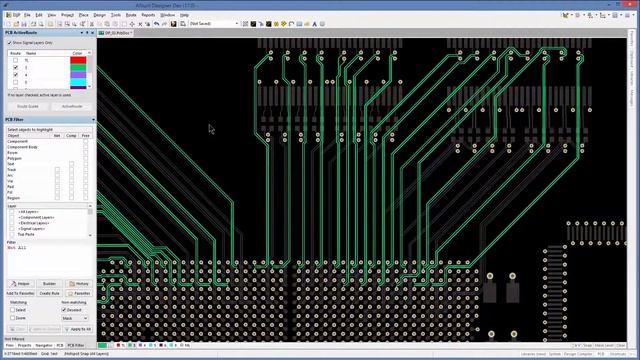Click the Undo arrow icon

coord(156,24)
